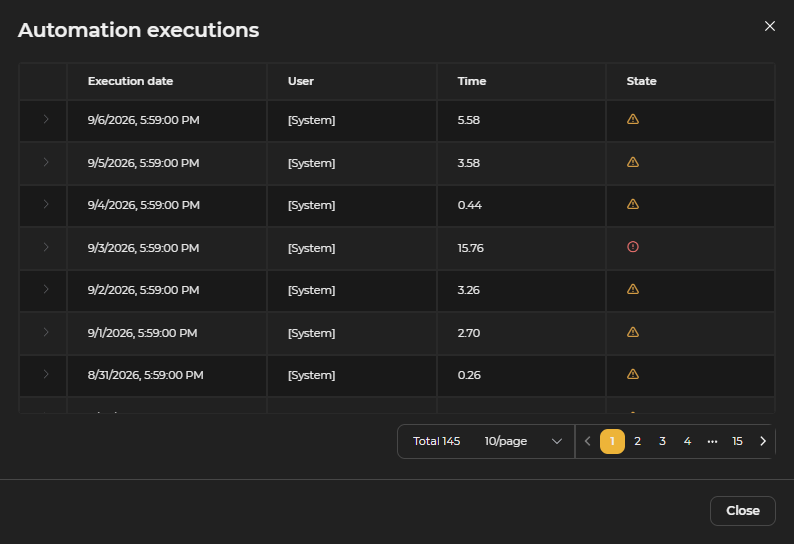This screenshot has width=794, height=544.
Task: Select page 1 in pagination
Action: [612, 441]
